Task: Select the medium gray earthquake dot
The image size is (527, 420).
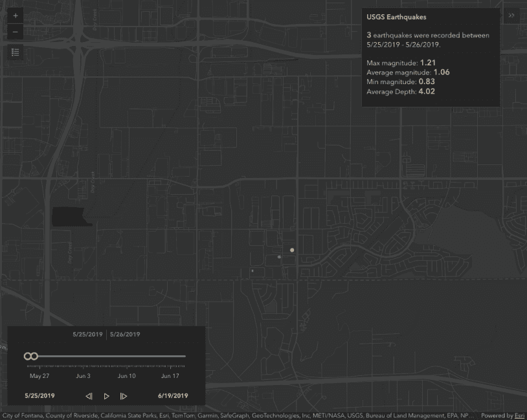Action: pyautogui.click(x=279, y=257)
